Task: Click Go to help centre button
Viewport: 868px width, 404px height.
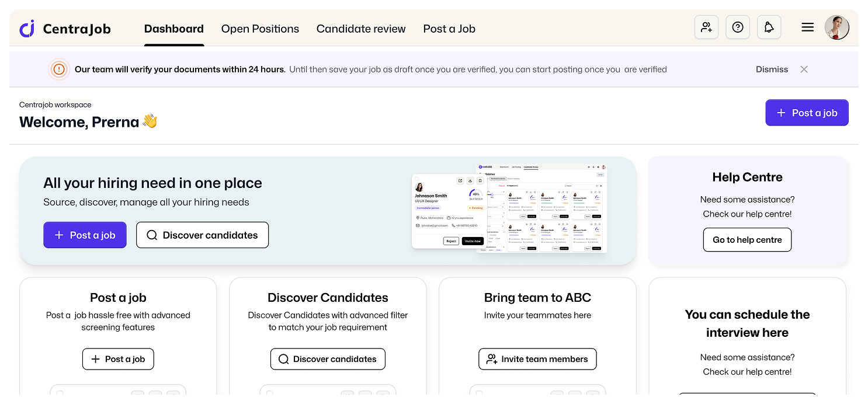Action: click(x=747, y=240)
